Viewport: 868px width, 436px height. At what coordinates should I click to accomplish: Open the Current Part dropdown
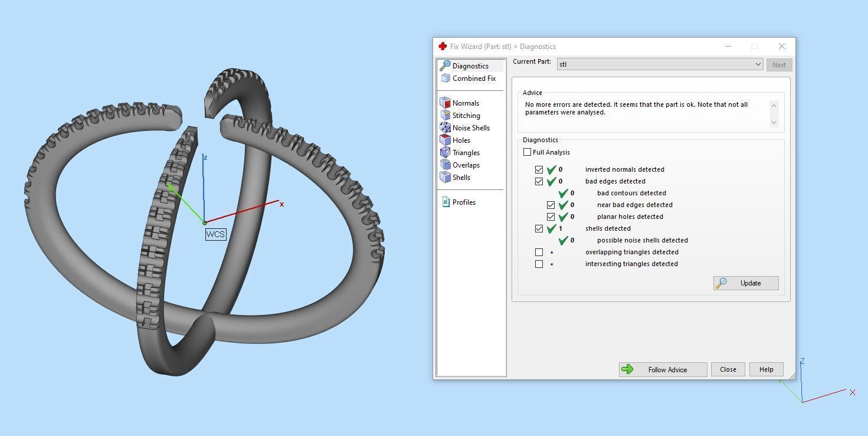(660, 64)
